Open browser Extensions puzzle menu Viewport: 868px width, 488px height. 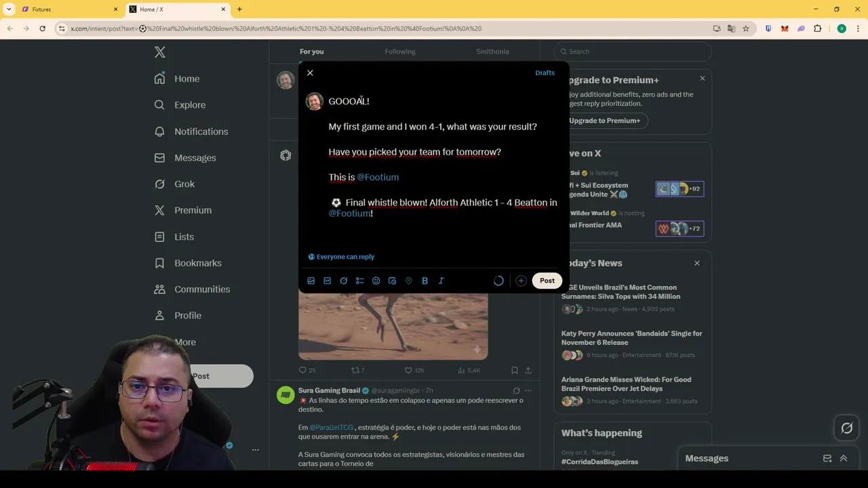pos(817,28)
